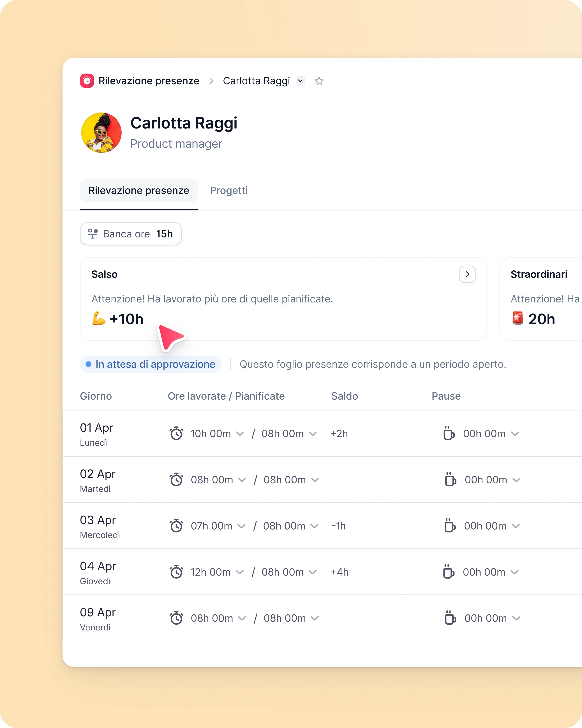Click Carlotta Raggi profile avatar photo
This screenshot has height=728, width=582.
point(101,133)
